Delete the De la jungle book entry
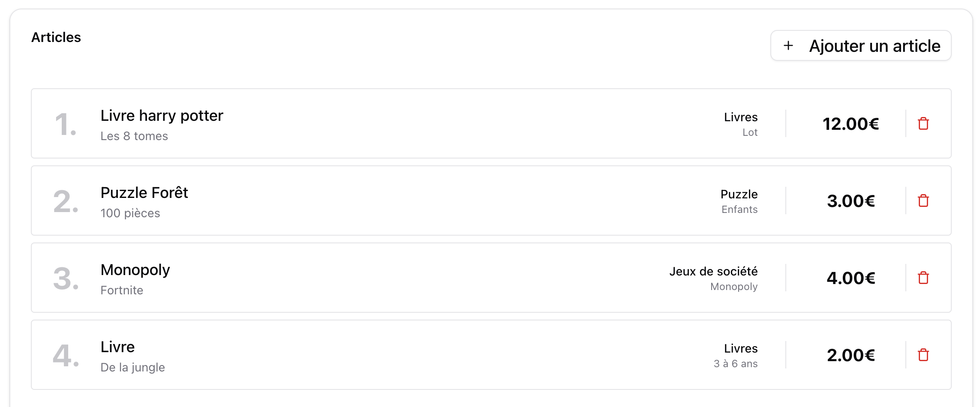 [x=923, y=355]
